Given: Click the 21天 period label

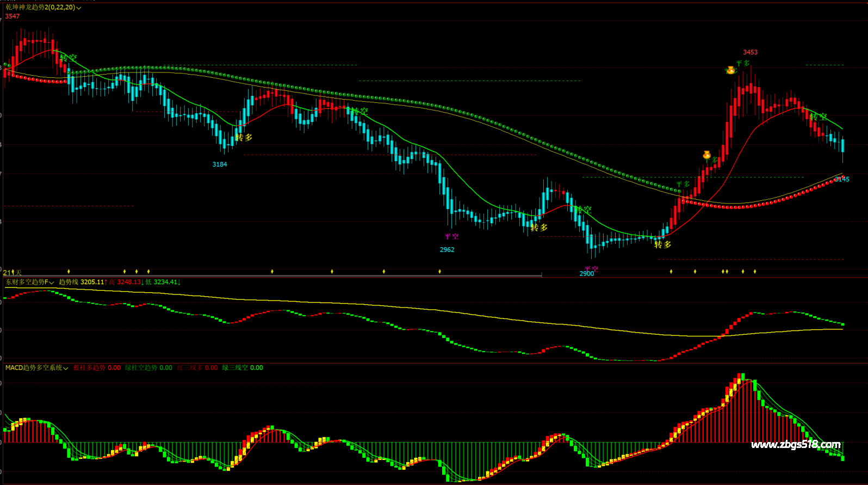Looking at the screenshot, I should point(13,272).
